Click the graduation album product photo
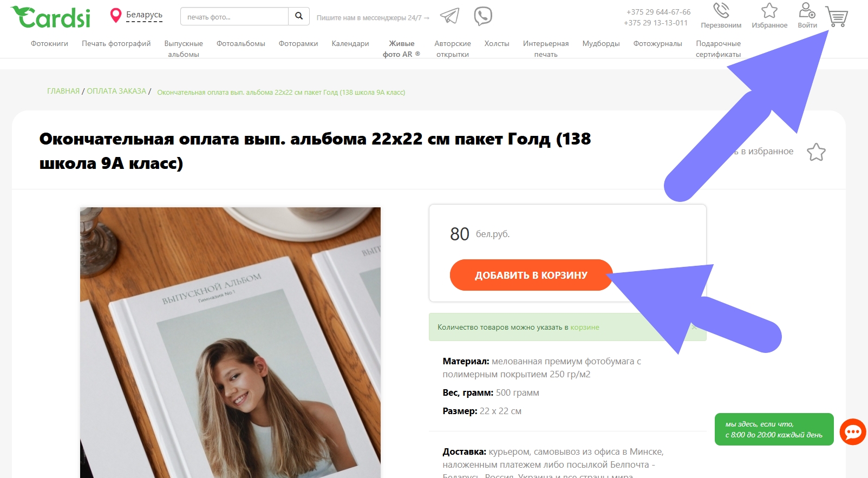This screenshot has width=868, height=478. point(230,343)
